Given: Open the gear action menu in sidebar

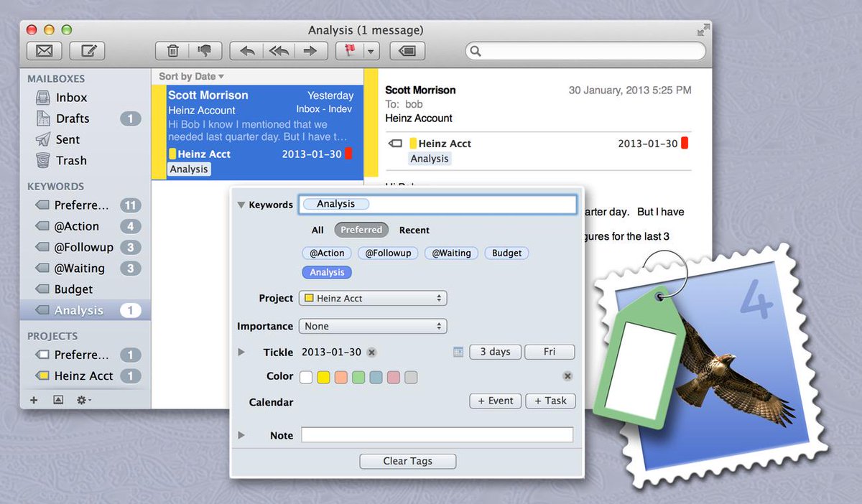Looking at the screenshot, I should (x=83, y=400).
